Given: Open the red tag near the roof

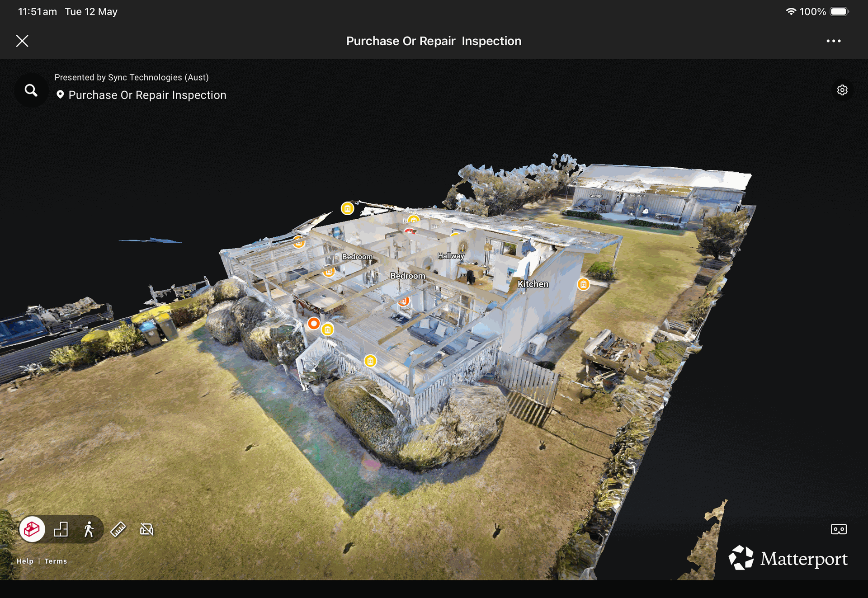Looking at the screenshot, I should coord(410,231).
